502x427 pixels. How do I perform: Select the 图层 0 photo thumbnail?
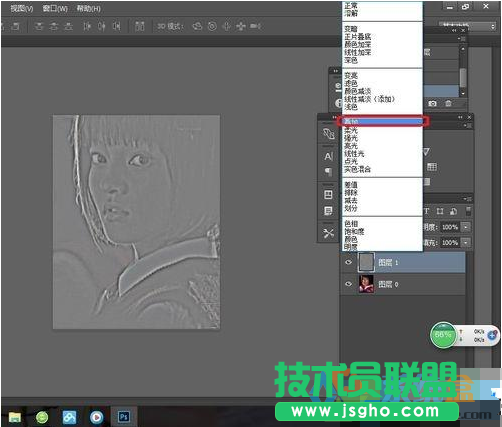(366, 284)
